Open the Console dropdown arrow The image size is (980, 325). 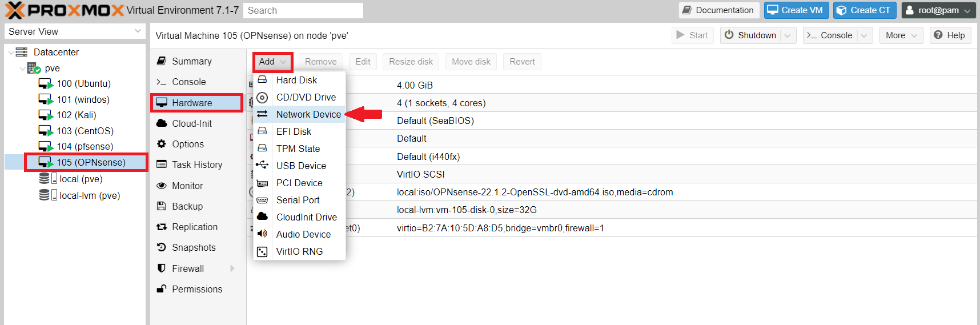[864, 35]
